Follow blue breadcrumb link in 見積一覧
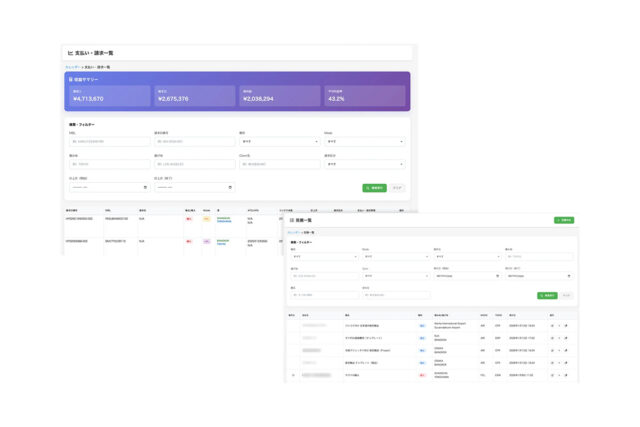 click(x=294, y=232)
